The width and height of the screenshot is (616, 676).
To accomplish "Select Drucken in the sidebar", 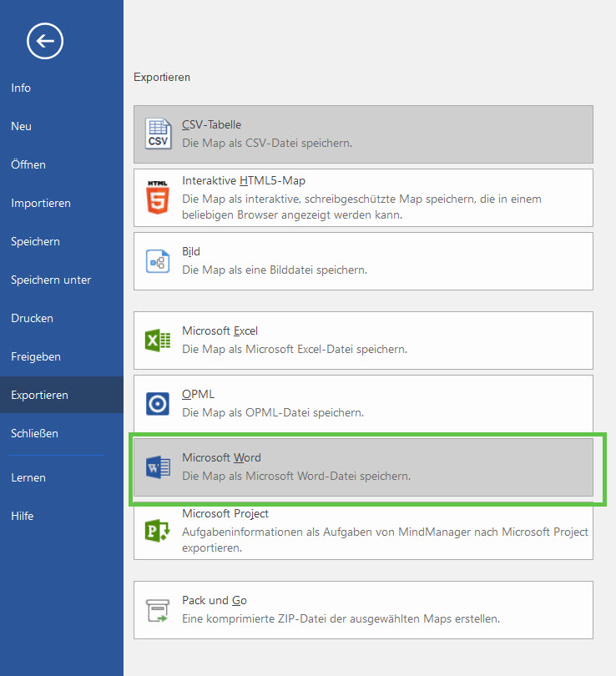I will point(33,318).
